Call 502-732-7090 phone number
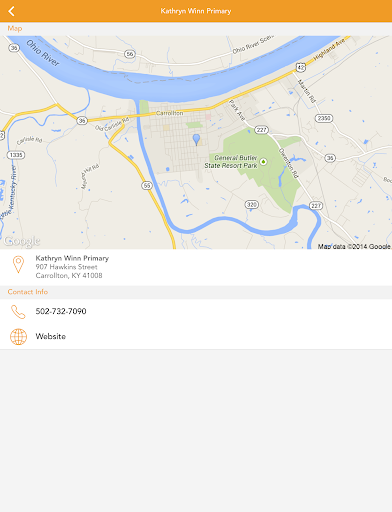Image resolution: width=392 pixels, height=512 pixels. 61,311
